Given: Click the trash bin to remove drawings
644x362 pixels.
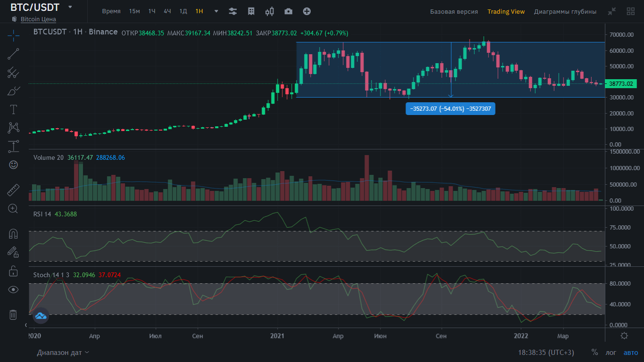Looking at the screenshot, I should 13,314.
